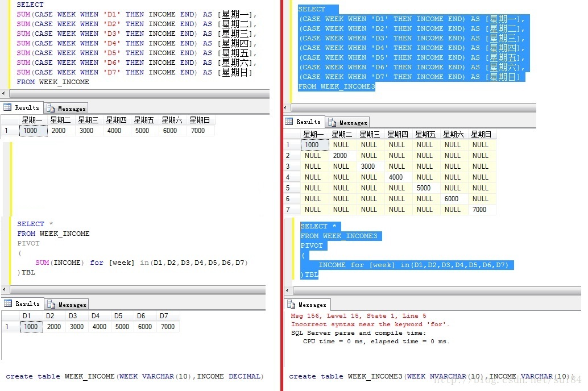Click the 2000 cell in row 2 of the seven-row grid
This screenshot has height=391, width=588.
(x=342, y=156)
